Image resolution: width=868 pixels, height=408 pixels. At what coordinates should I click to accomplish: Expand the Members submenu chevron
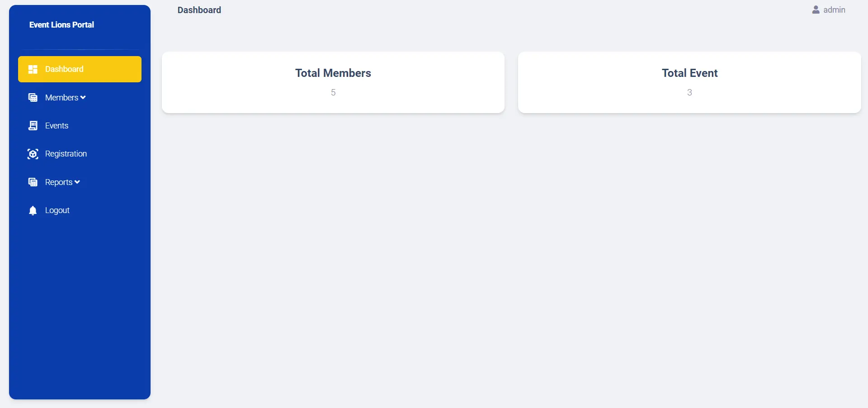pyautogui.click(x=83, y=98)
